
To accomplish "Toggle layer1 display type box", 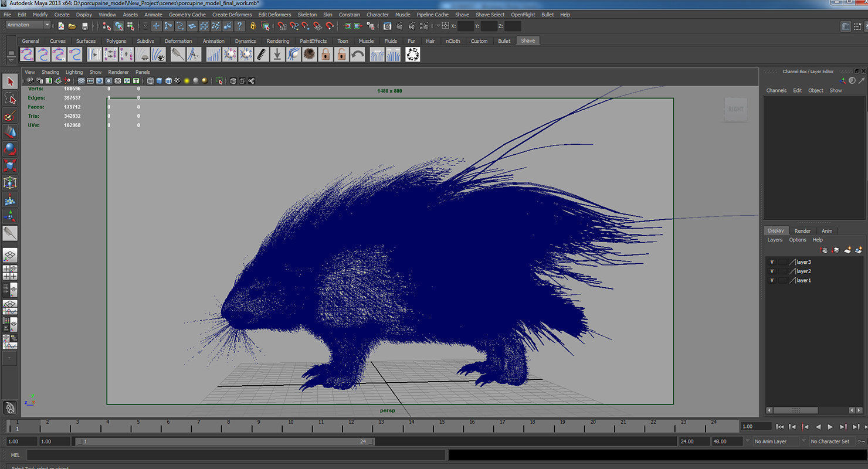I will (x=782, y=280).
